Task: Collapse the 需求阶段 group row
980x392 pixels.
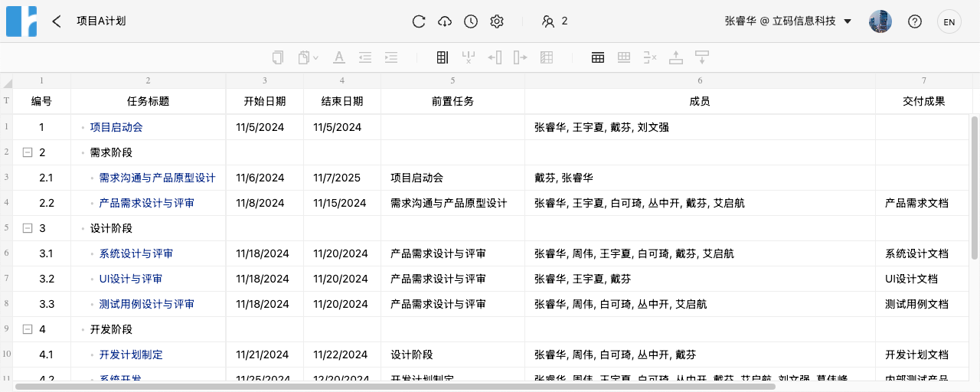Action: pos(28,152)
